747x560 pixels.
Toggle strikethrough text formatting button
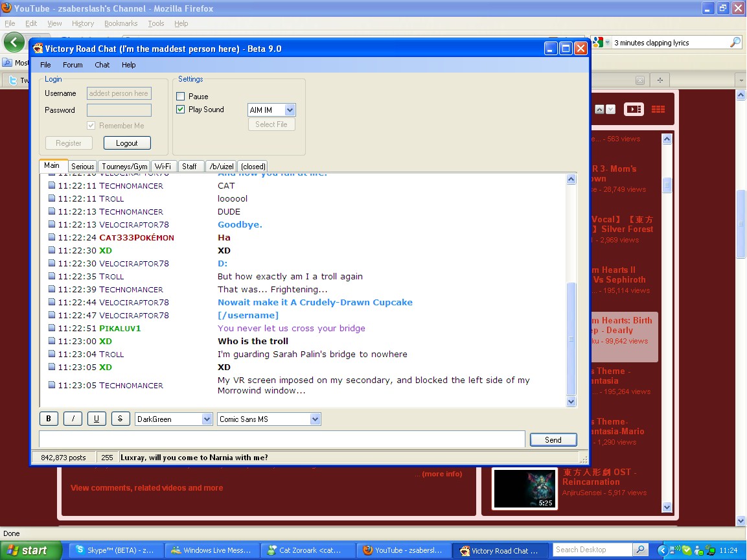coord(121,419)
